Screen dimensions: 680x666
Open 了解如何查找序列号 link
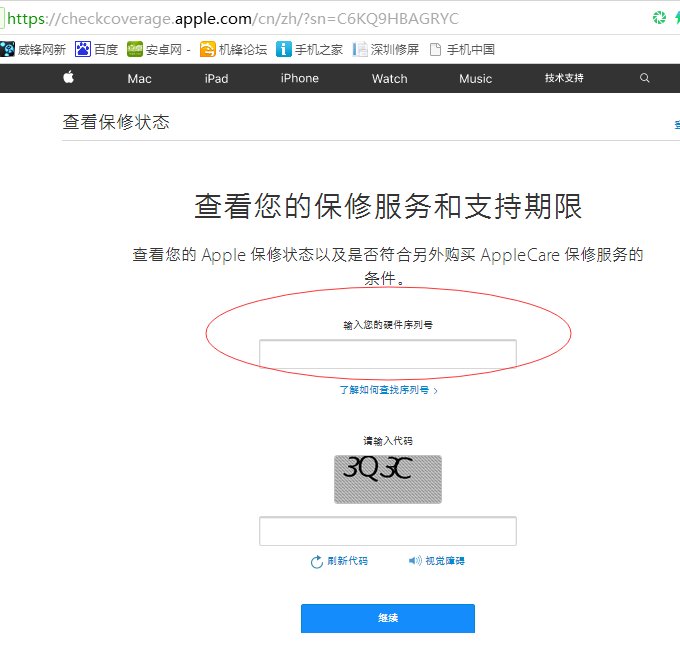pos(388,390)
